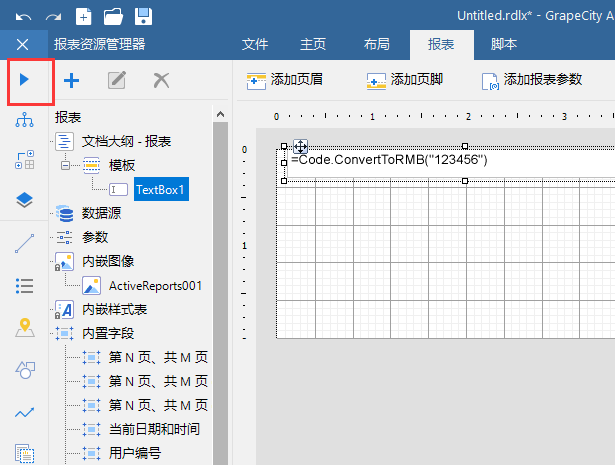Select the Sparkline control in sidebar
Viewport: 615px width, 465px height.
point(24,412)
